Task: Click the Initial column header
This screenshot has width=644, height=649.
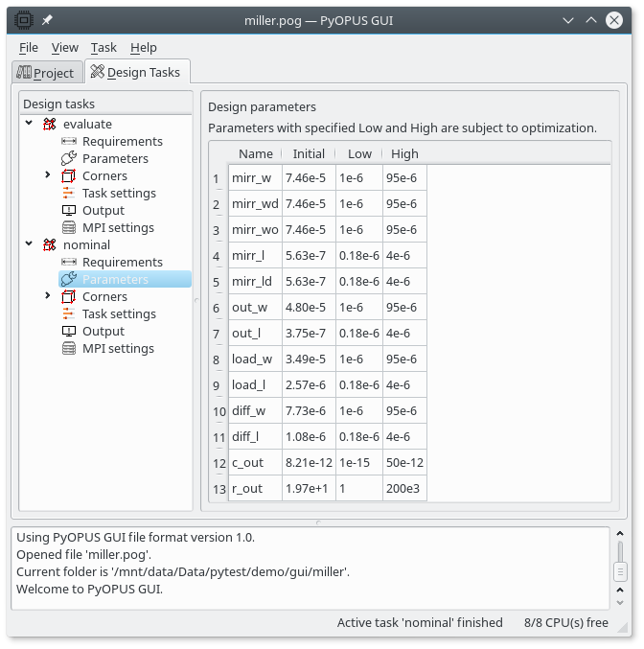Action: 309,153
